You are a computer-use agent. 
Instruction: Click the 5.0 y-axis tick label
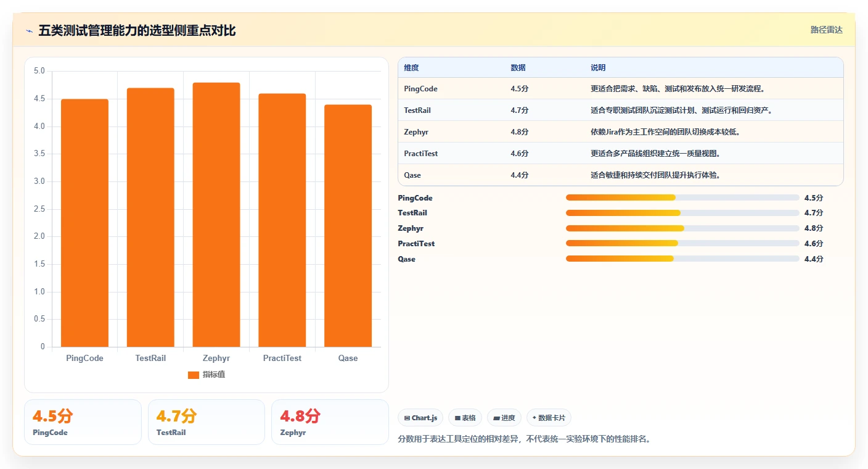coord(39,72)
